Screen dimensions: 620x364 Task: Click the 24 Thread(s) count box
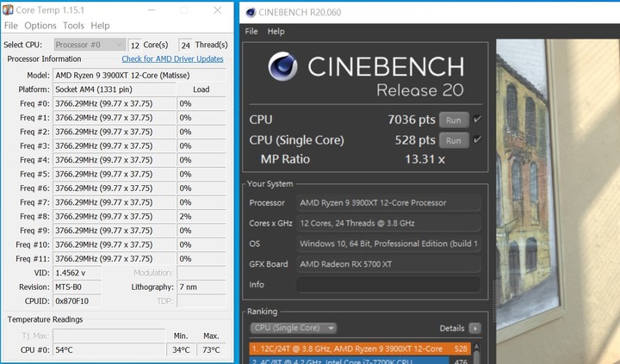185,45
